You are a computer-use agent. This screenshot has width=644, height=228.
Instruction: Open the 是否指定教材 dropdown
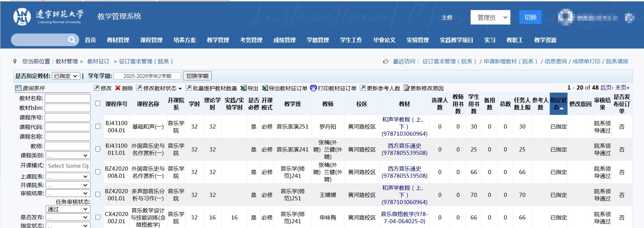click(x=66, y=76)
